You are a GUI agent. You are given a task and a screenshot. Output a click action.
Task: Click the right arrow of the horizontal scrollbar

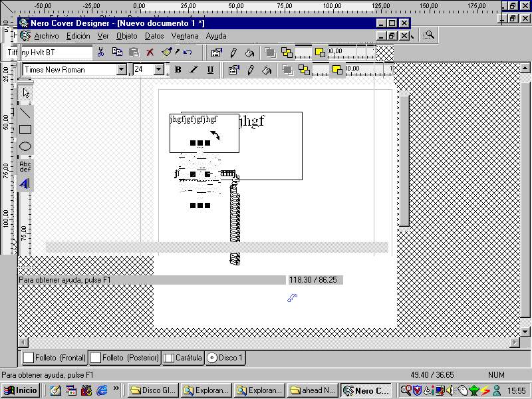(x=515, y=342)
